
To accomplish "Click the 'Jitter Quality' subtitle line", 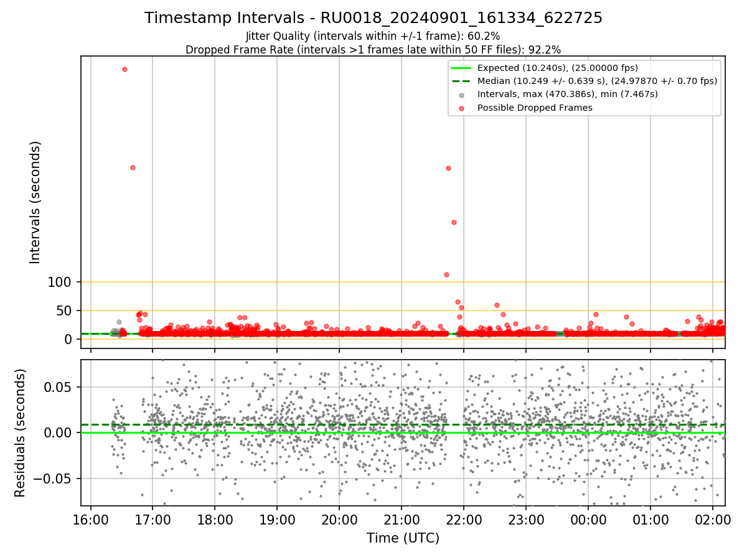I will click(373, 36).
